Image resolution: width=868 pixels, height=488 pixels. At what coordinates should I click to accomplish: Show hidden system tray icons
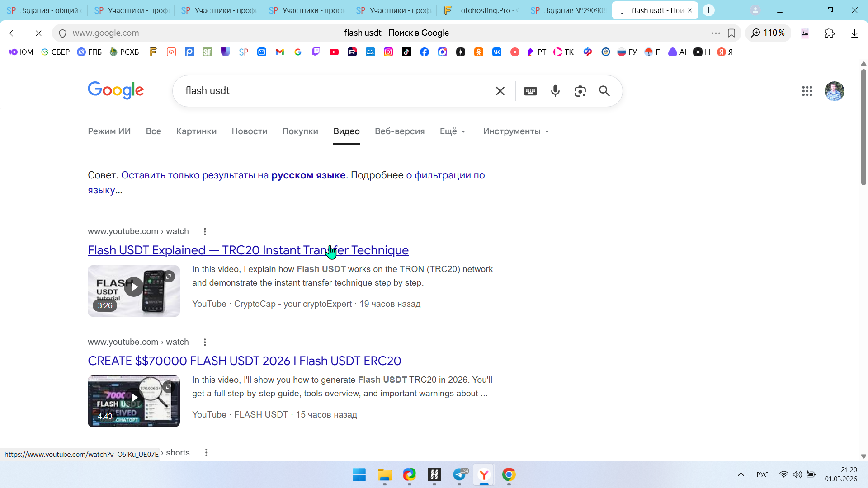(x=741, y=474)
